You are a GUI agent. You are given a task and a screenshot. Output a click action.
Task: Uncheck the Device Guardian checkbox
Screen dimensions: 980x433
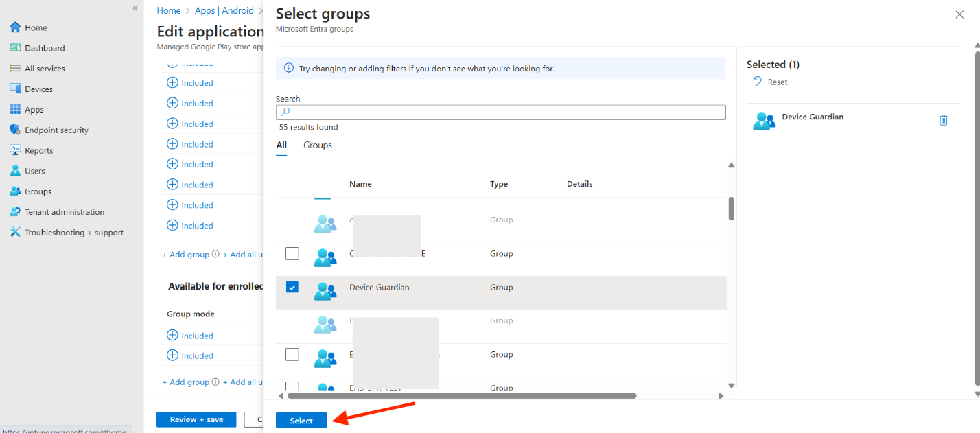point(292,288)
